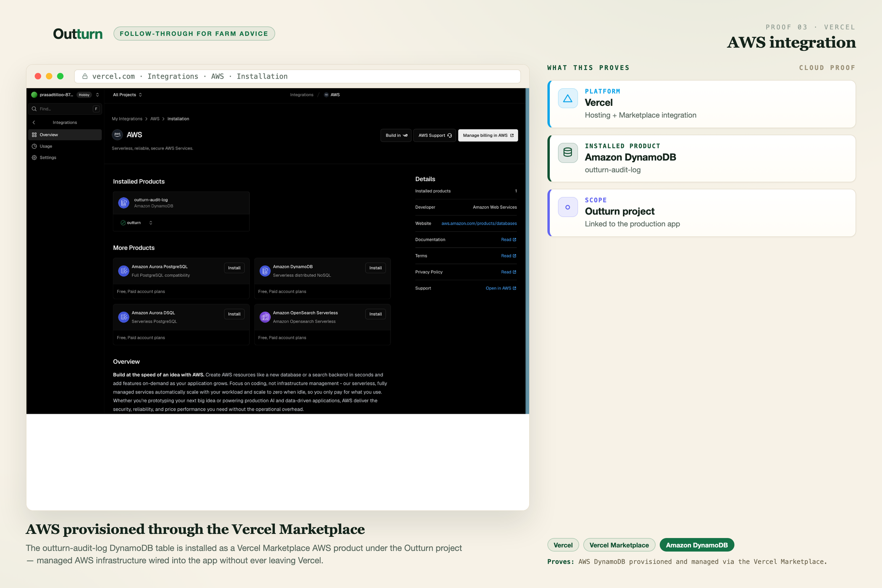The width and height of the screenshot is (882, 588).
Task: Select the Amazon DynamoDB tag pill
Action: 697,545
